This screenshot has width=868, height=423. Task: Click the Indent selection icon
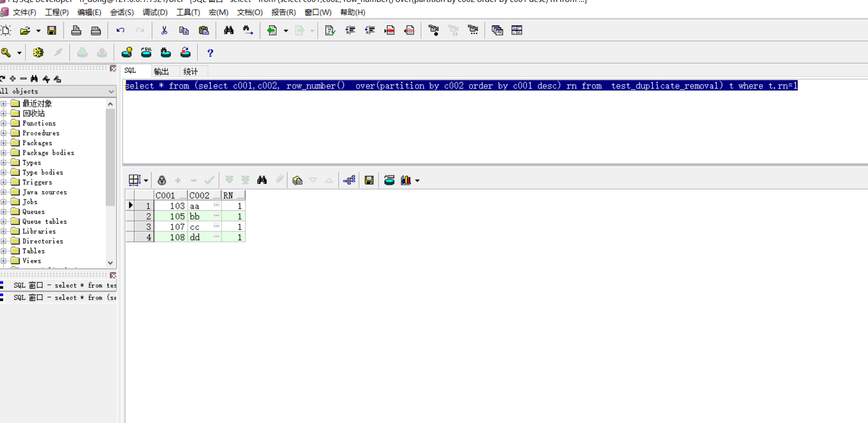click(x=350, y=30)
